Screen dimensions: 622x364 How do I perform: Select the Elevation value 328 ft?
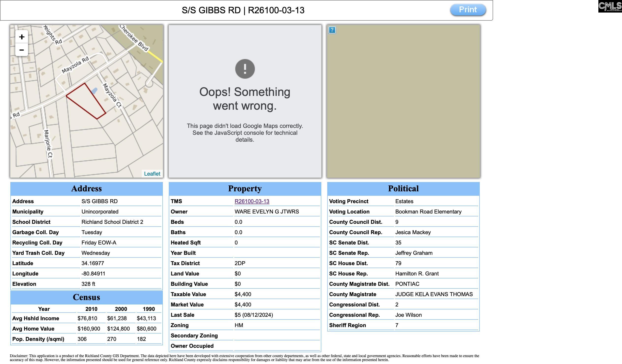[88, 284]
